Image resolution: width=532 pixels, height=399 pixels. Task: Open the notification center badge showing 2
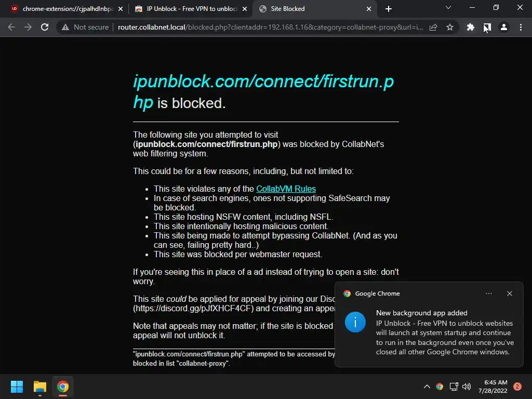tap(517, 387)
